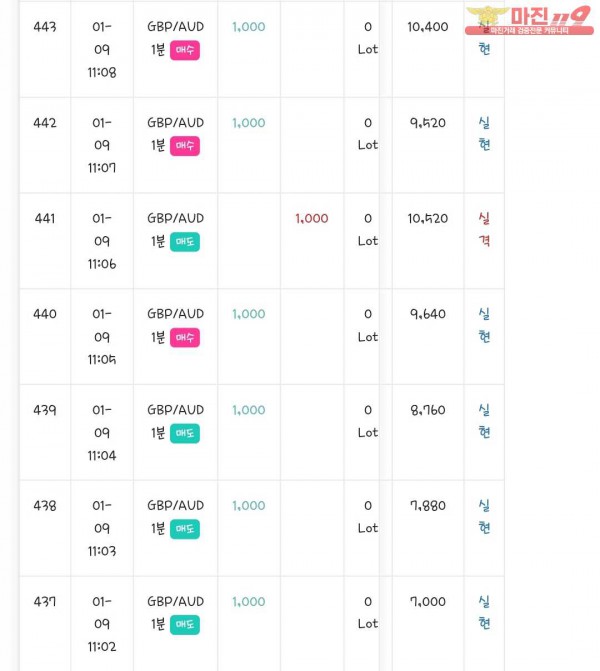600x671 pixels.
Task: Click the pink 매수 badge in row 442
Action: point(185,146)
